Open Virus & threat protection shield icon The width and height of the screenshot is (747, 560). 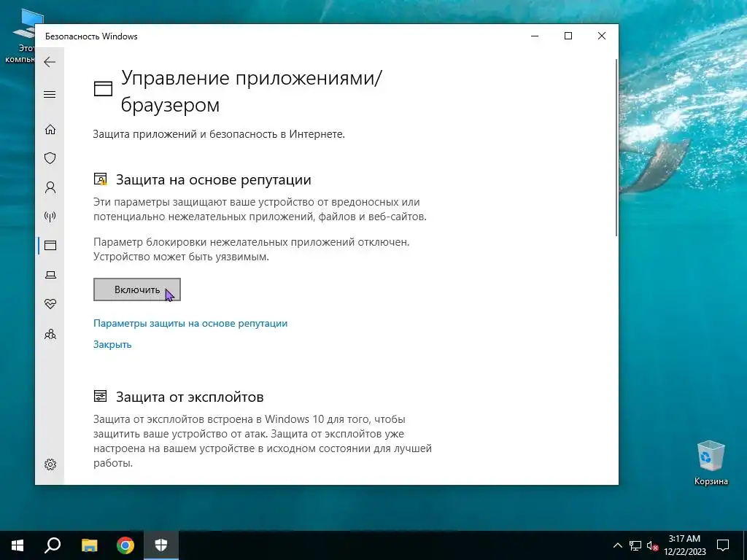(50, 158)
